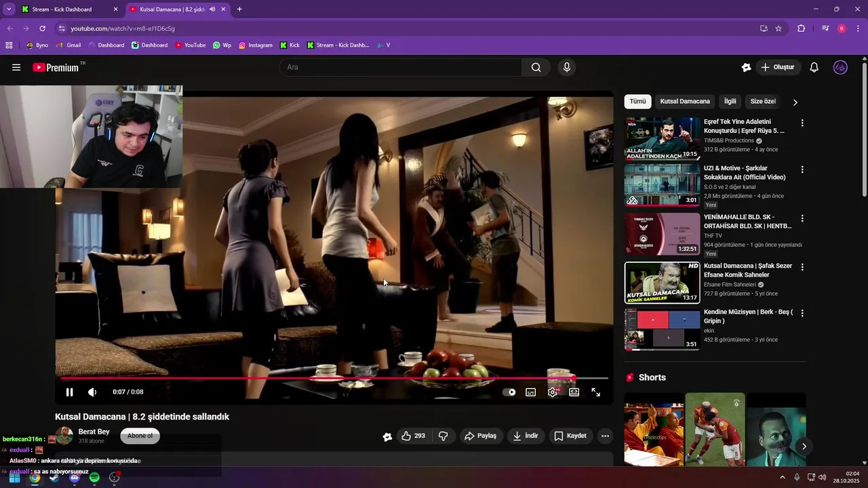Download video with İndir button
The image size is (868, 488).
point(525,436)
